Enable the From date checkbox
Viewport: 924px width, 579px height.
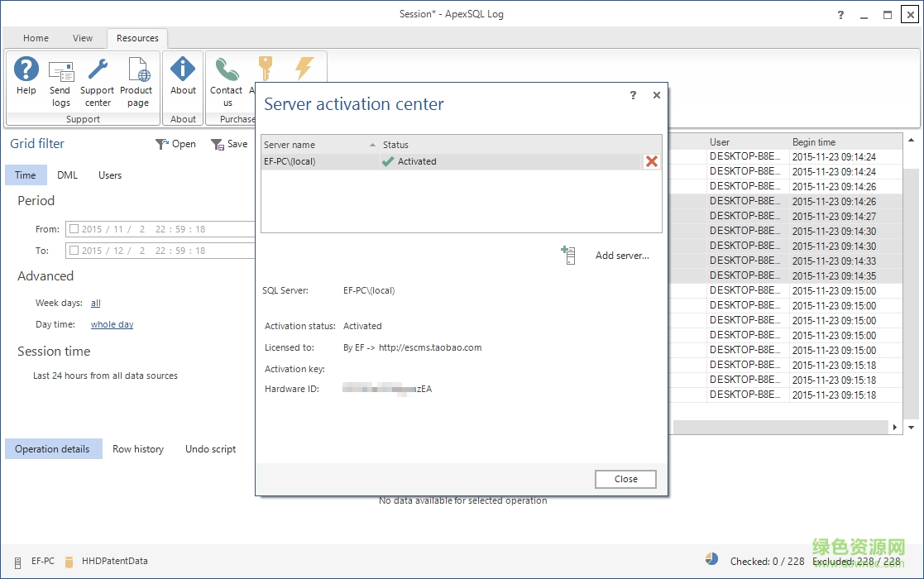pos(74,229)
